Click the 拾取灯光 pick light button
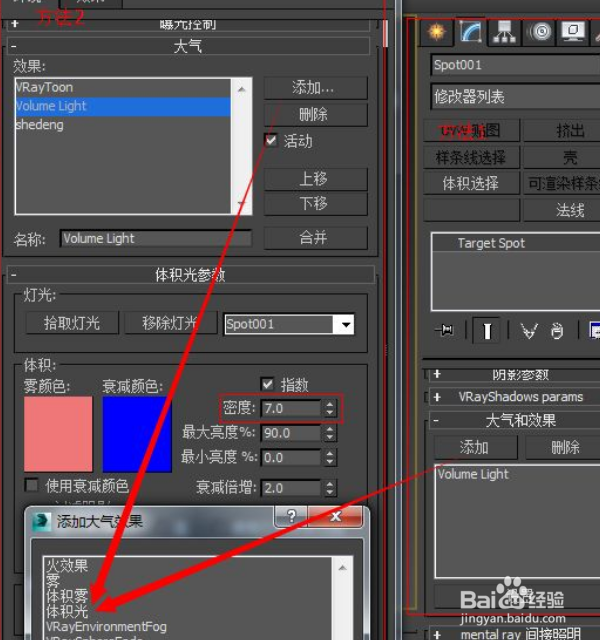This screenshot has width=600, height=640. click(x=72, y=323)
